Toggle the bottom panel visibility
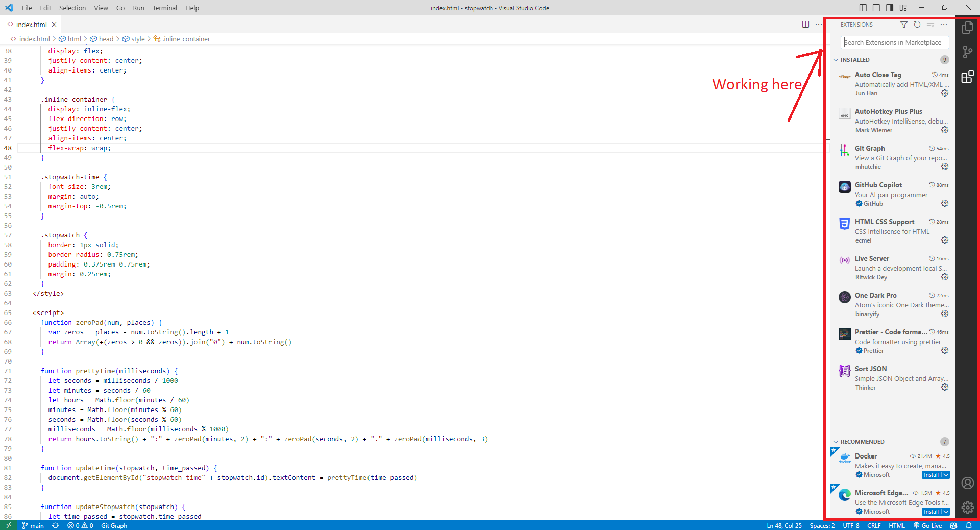Viewport: 980px width, 530px height. click(876, 8)
